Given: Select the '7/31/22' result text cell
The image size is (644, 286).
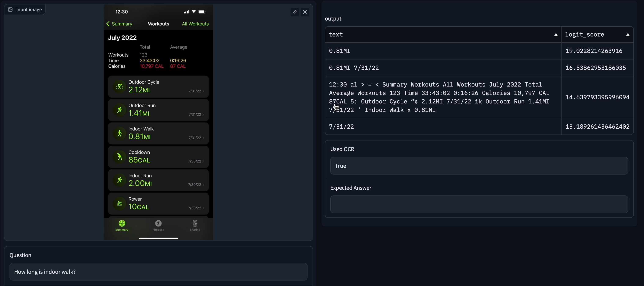Looking at the screenshot, I should [x=443, y=127].
